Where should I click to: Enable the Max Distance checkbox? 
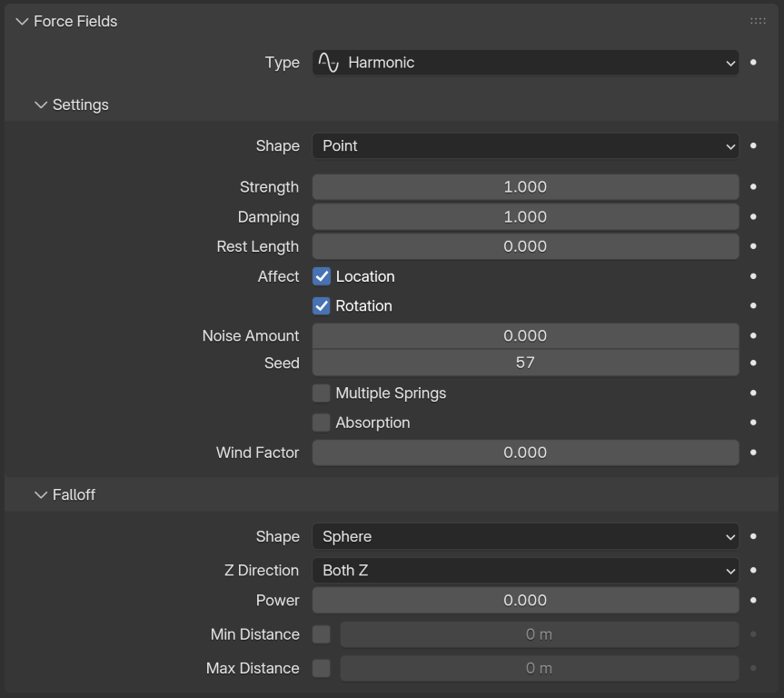(x=322, y=668)
